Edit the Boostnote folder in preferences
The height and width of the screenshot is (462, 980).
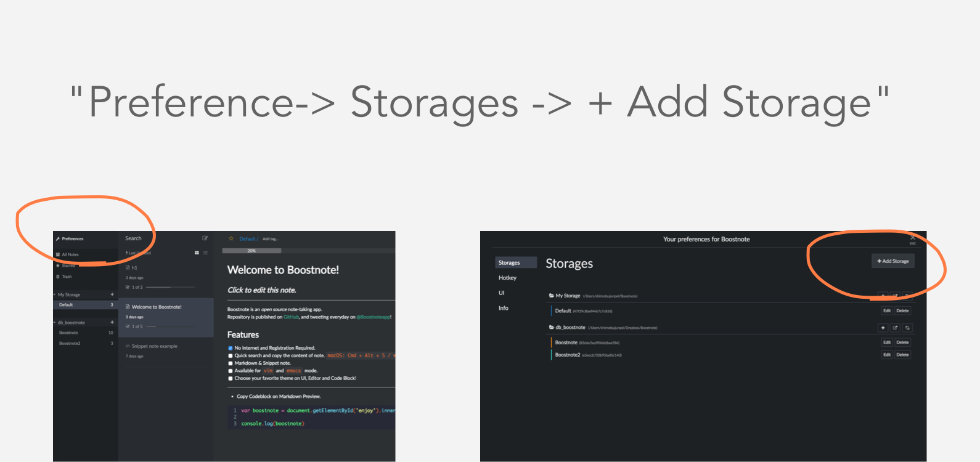point(887,342)
